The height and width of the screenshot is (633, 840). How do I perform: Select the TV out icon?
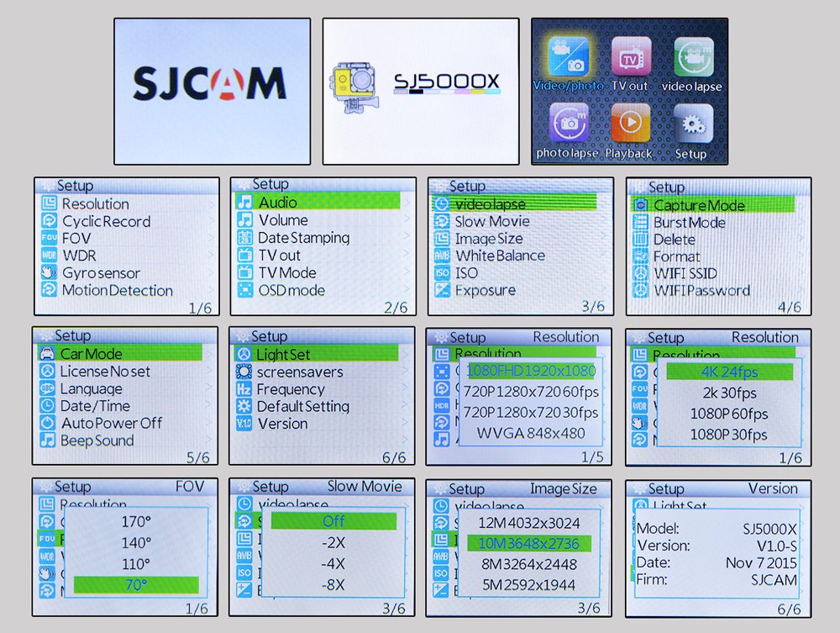coord(630,59)
